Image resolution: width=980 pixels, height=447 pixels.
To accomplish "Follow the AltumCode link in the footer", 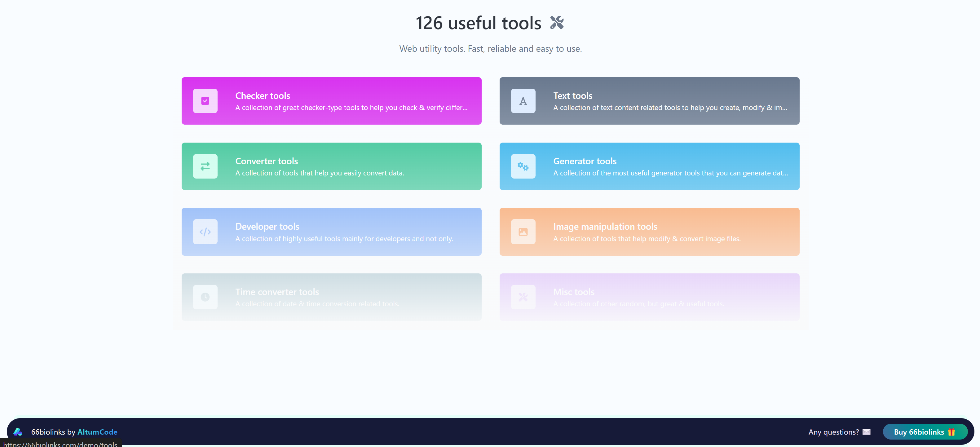I will pos(97,432).
